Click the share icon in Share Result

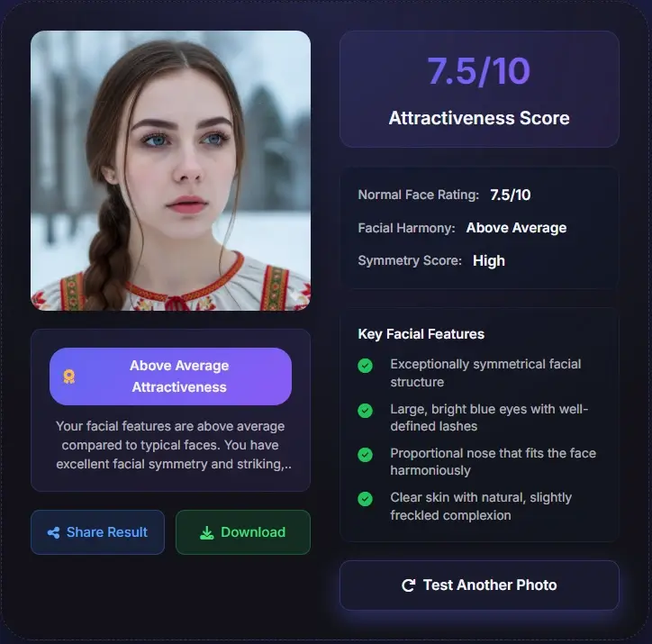click(x=53, y=532)
